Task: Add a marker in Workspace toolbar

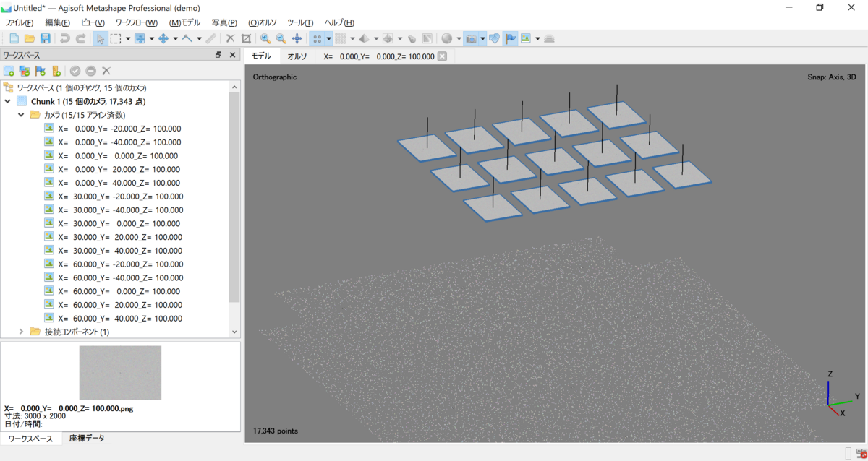Action: [41, 71]
